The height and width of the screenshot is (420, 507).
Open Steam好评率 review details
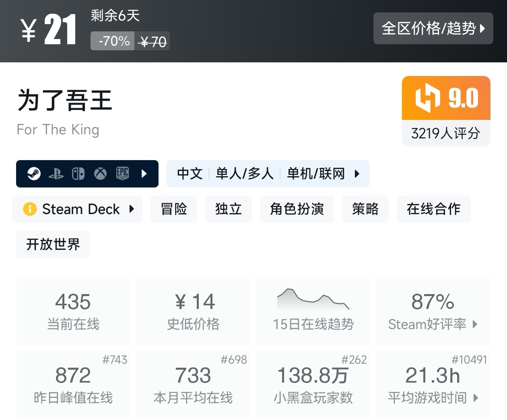pos(433,311)
